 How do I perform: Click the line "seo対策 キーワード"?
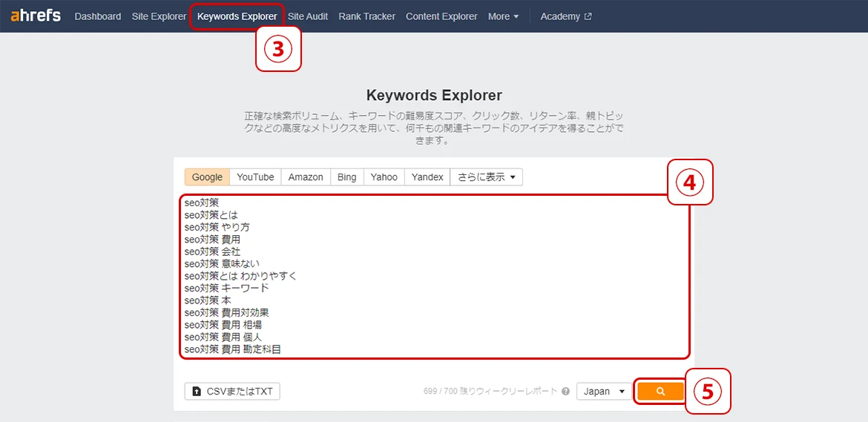point(226,289)
